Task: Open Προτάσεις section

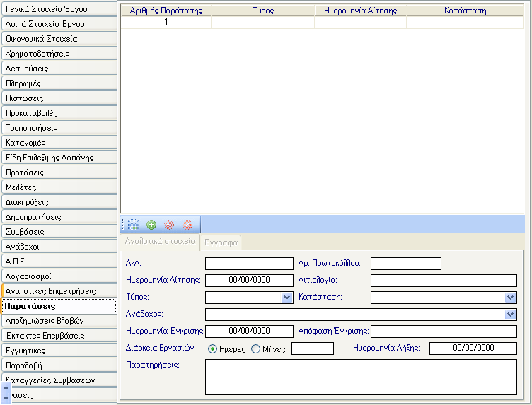Action: click(x=59, y=172)
